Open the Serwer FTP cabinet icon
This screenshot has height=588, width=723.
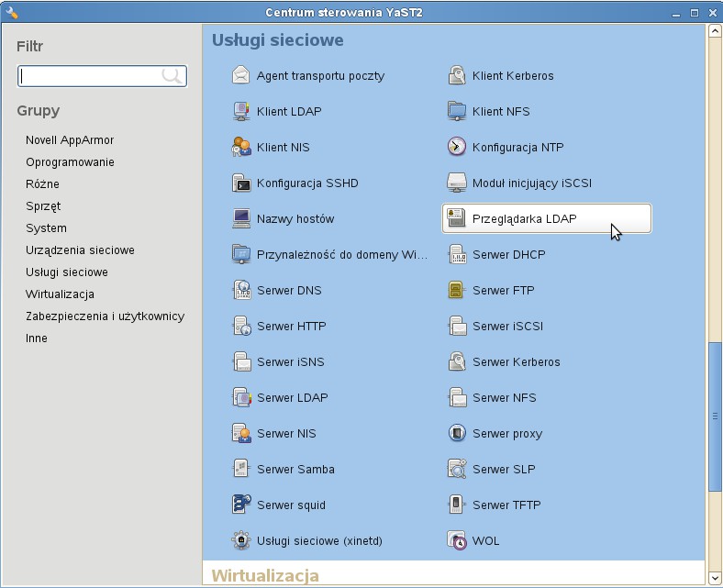[x=457, y=290]
